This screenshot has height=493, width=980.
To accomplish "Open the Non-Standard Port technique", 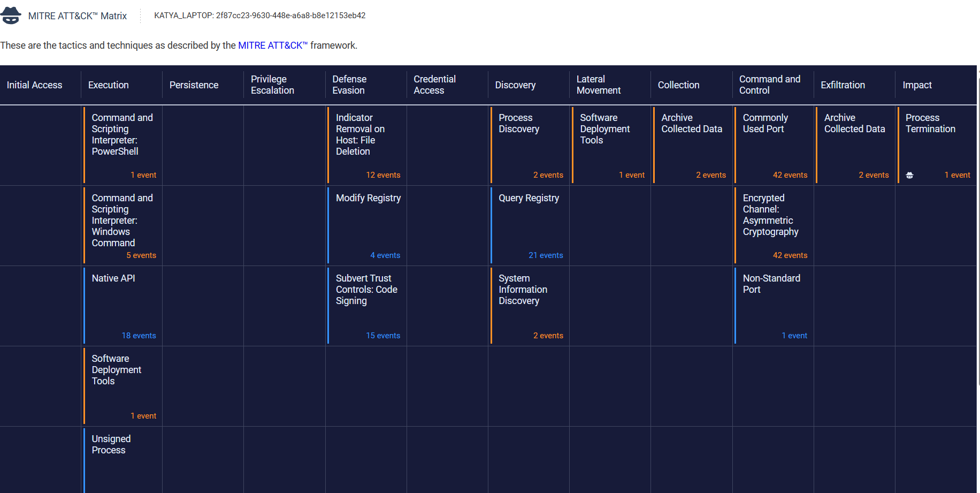I will [x=774, y=306].
